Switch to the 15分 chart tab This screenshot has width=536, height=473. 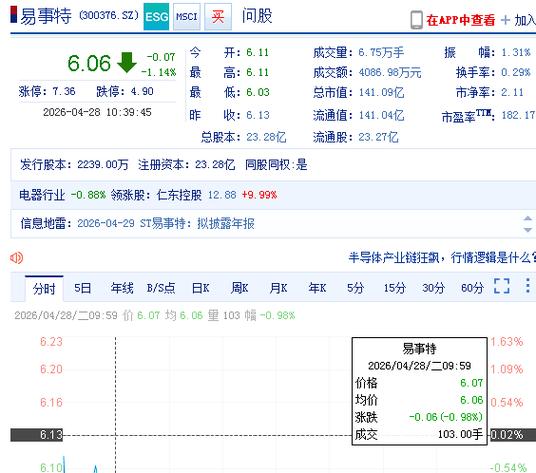click(394, 288)
